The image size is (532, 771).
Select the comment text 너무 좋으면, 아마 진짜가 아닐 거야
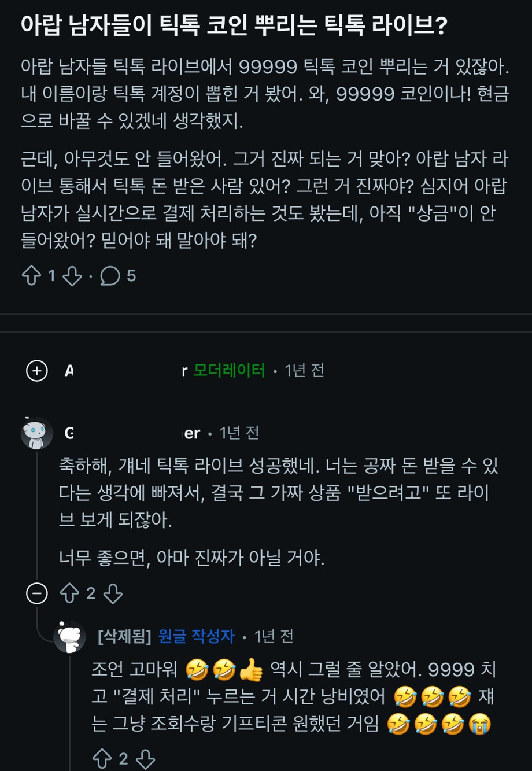(x=191, y=558)
